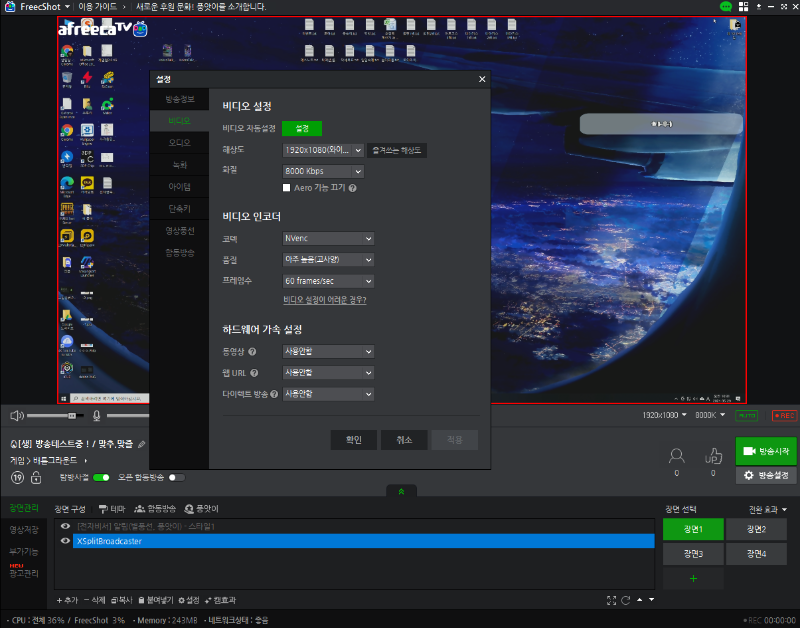Open the 프레임수 60 frames/sec dropdown
The height and width of the screenshot is (628, 800).
(x=328, y=281)
